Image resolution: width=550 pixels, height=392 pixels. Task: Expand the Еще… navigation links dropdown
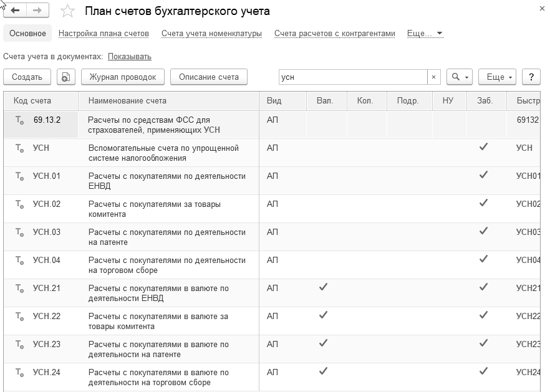click(425, 34)
